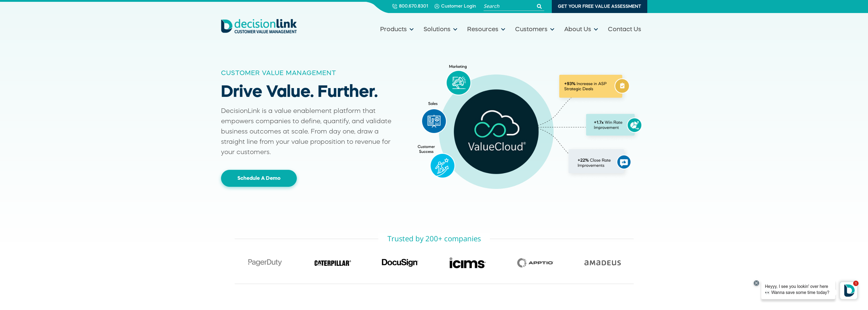Click the Marketing megaphone icon
This screenshot has width=868, height=310.
pyautogui.click(x=458, y=82)
